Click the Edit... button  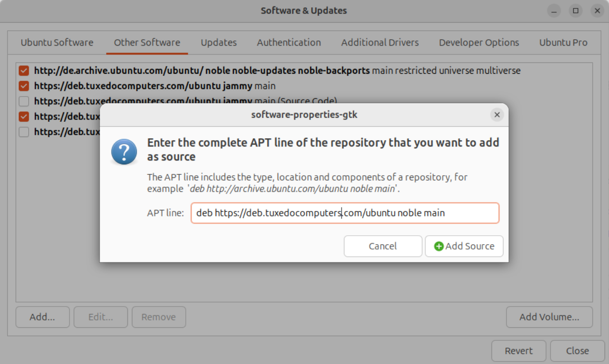point(101,317)
